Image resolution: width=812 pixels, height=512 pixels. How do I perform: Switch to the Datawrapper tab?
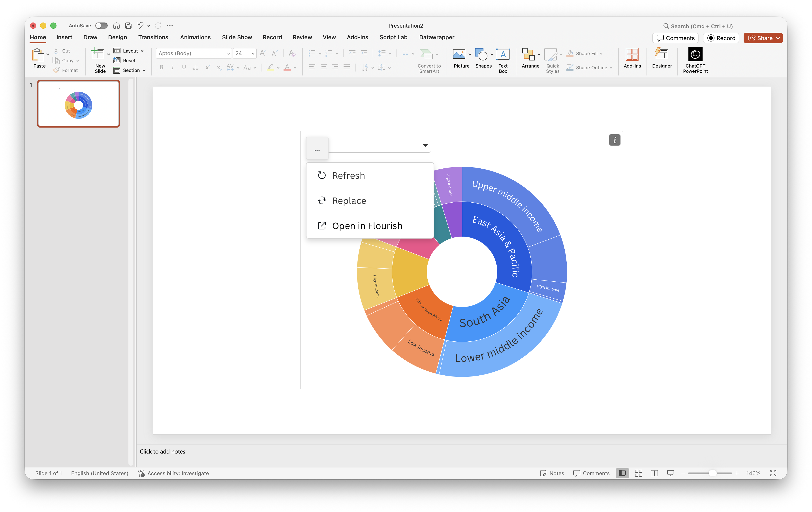click(436, 38)
